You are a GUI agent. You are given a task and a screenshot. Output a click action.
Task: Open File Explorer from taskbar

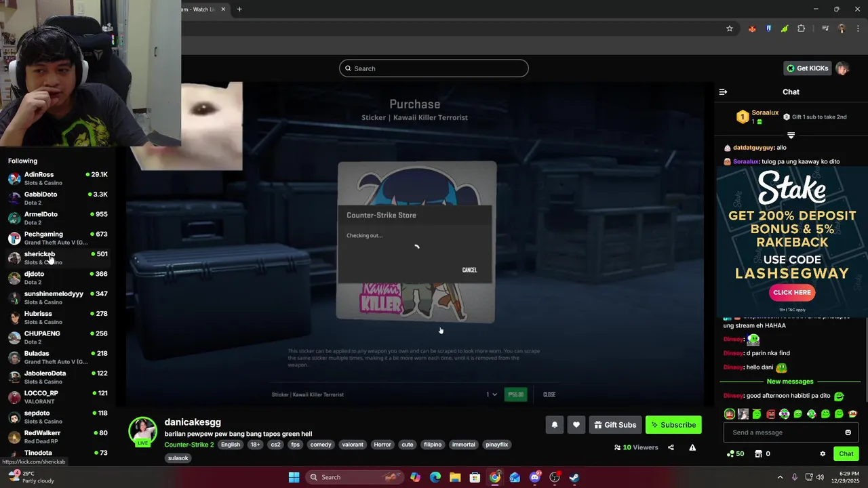[454, 477]
